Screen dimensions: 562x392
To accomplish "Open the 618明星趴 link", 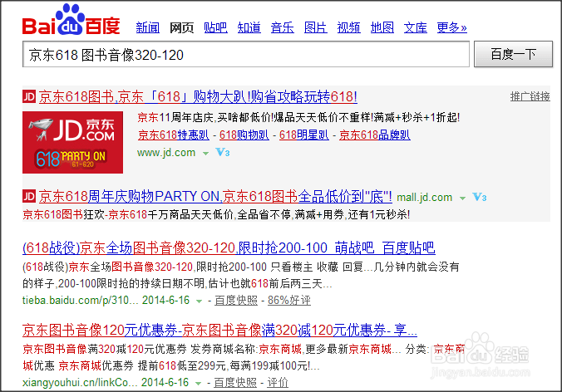I will [x=304, y=135].
